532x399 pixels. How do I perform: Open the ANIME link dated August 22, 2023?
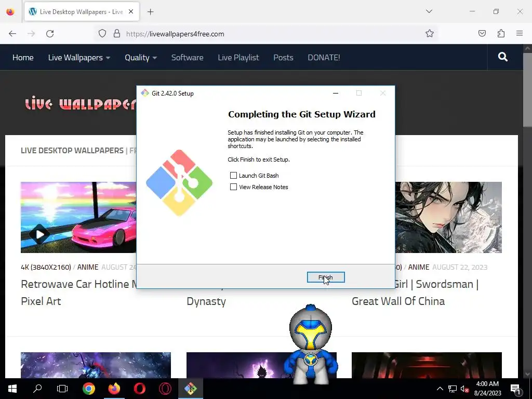pos(418,267)
